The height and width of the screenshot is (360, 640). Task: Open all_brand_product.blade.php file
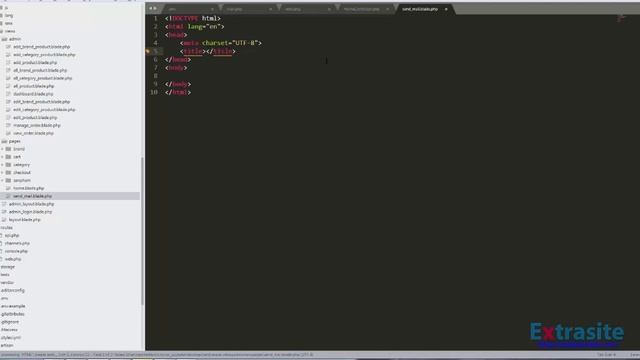click(x=40, y=70)
